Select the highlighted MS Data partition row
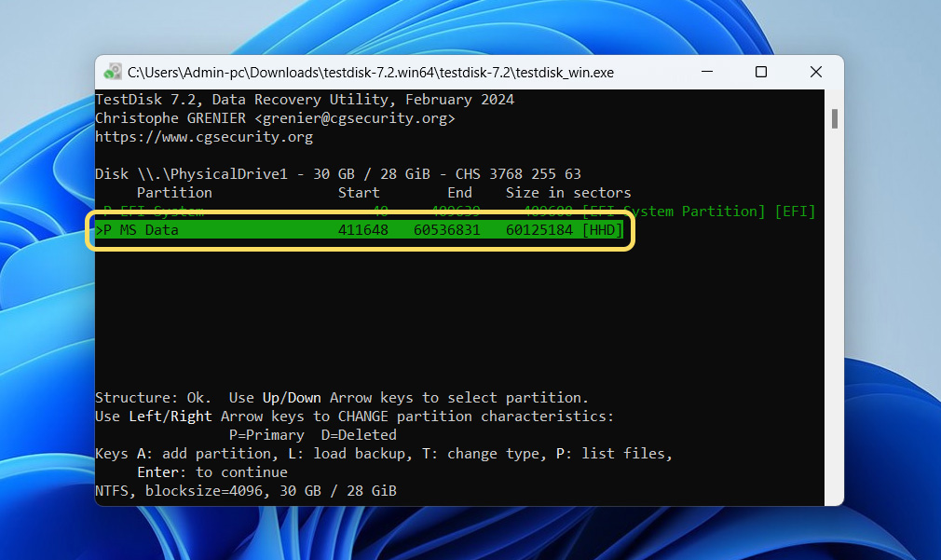Viewport: 941px width, 560px height. (360, 230)
